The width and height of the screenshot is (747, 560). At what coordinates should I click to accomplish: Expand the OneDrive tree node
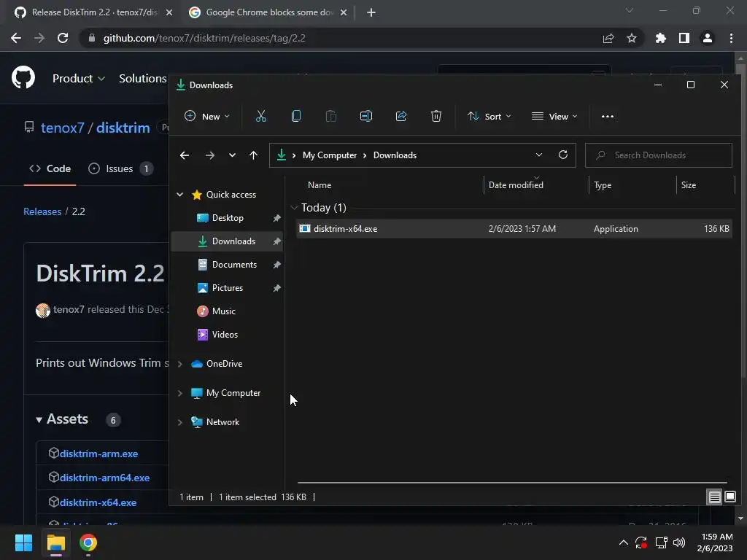180,364
